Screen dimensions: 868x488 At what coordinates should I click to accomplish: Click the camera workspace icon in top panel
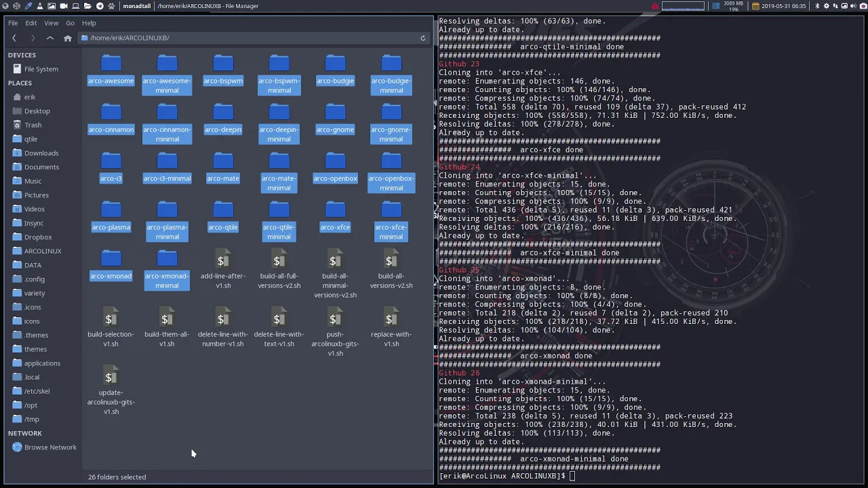pyautogui.click(x=64, y=6)
